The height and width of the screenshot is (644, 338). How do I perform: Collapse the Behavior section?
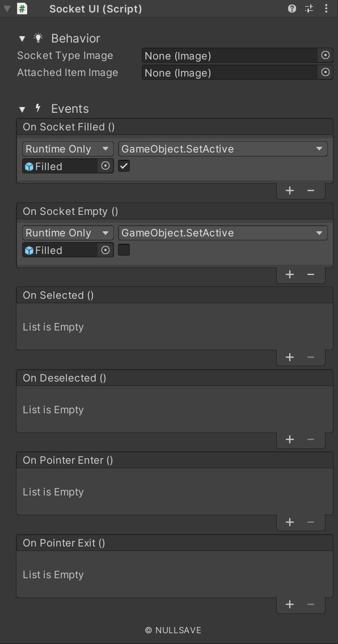point(22,38)
